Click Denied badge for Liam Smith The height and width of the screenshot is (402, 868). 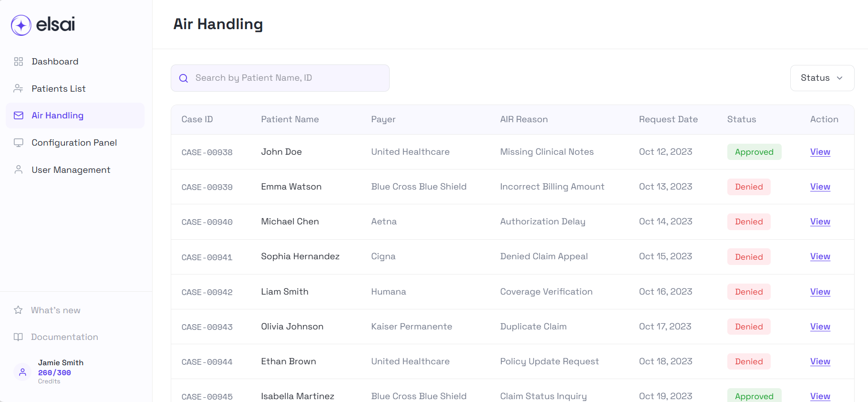point(749,292)
